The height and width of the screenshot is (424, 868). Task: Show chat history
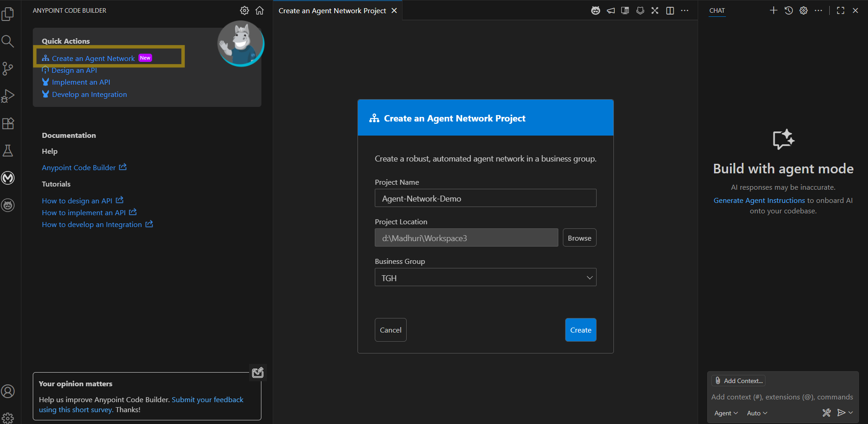coord(789,10)
